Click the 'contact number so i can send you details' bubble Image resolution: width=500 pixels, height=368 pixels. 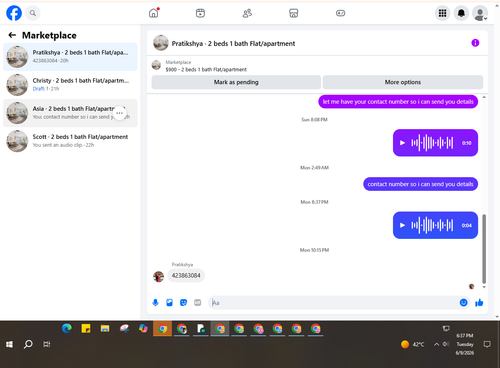click(x=420, y=184)
